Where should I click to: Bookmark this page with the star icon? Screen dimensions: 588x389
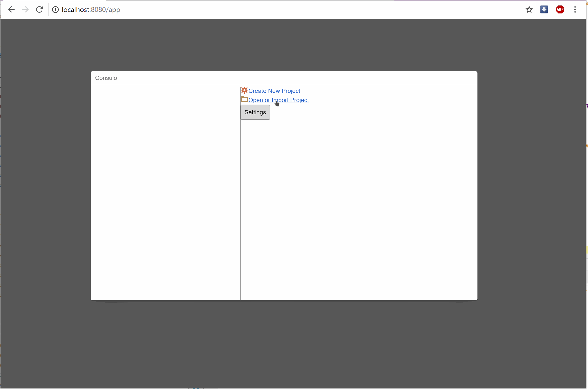(529, 9)
